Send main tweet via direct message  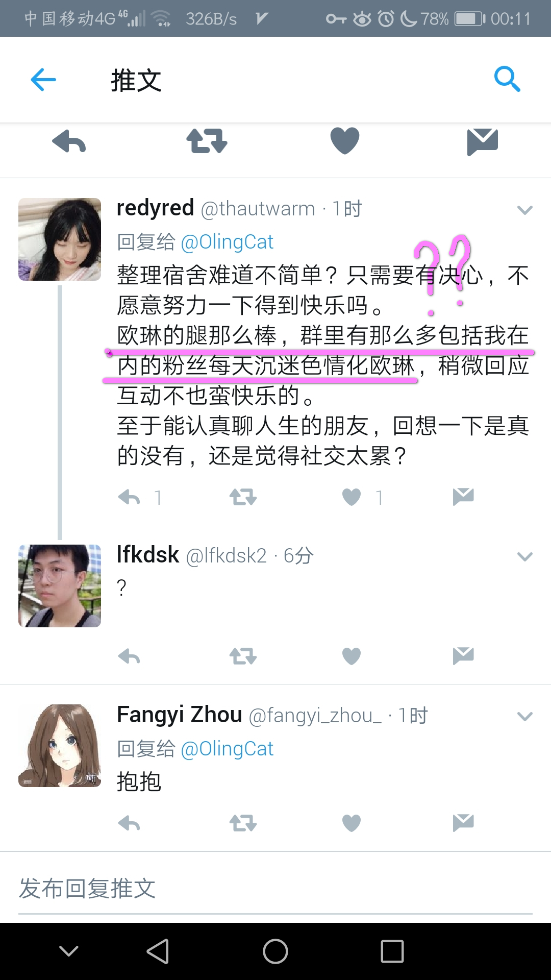tap(483, 142)
